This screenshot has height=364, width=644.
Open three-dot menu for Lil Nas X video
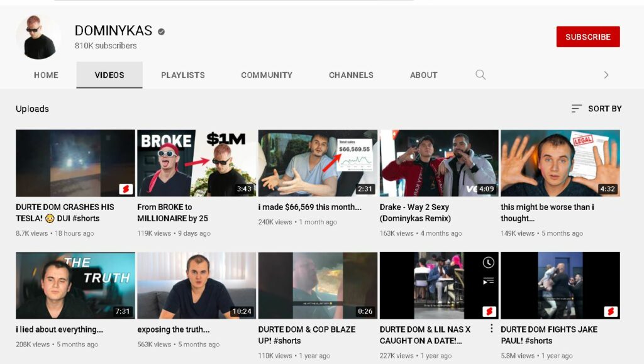click(491, 328)
